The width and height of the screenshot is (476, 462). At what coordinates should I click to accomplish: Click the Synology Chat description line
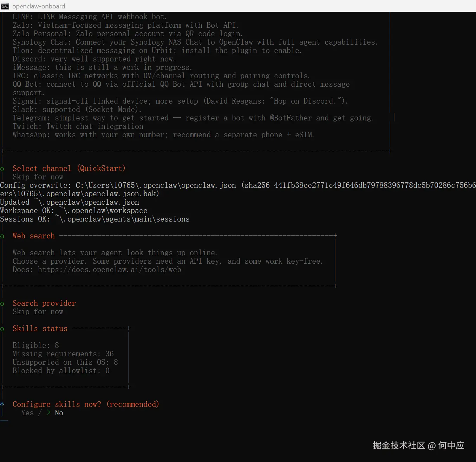pyautogui.click(x=195, y=42)
